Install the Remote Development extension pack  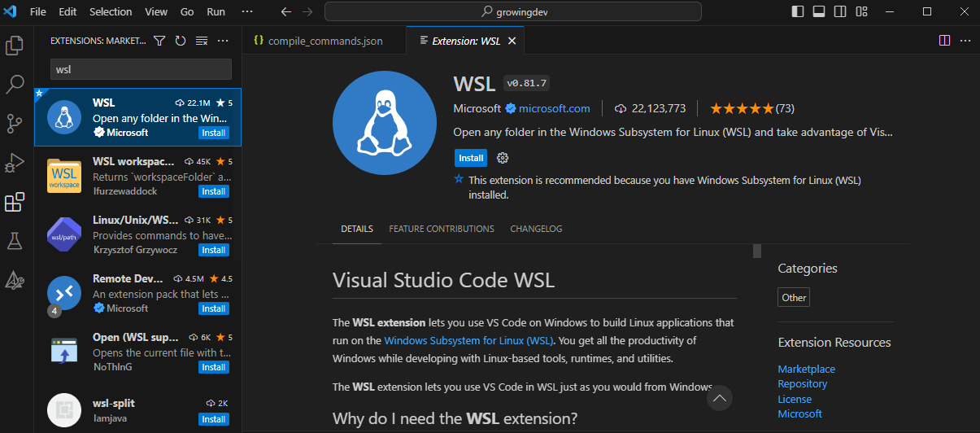214,308
